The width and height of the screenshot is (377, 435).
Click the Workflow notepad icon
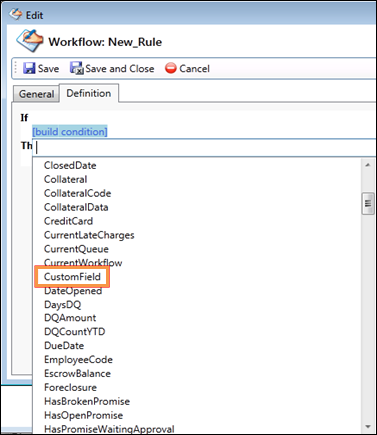(x=30, y=41)
